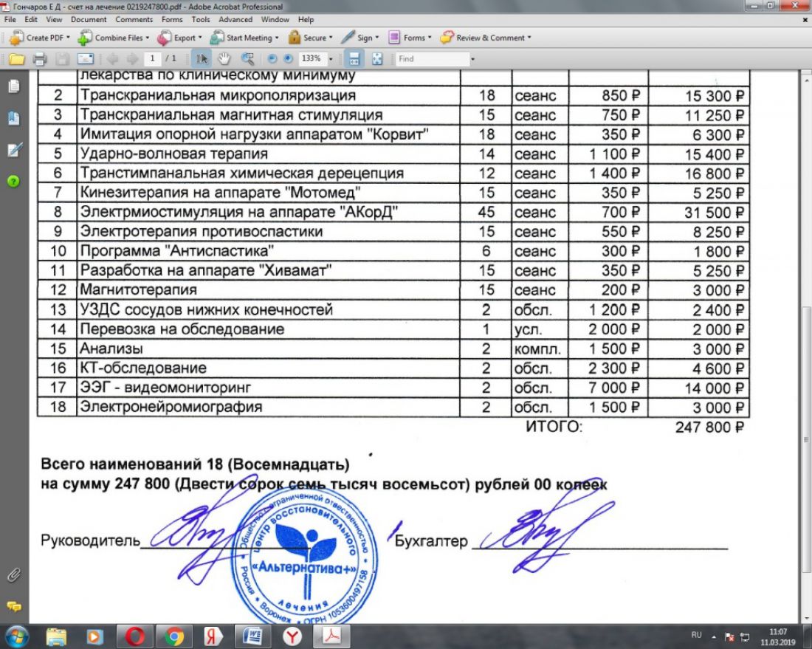Click the page number field

(x=152, y=58)
